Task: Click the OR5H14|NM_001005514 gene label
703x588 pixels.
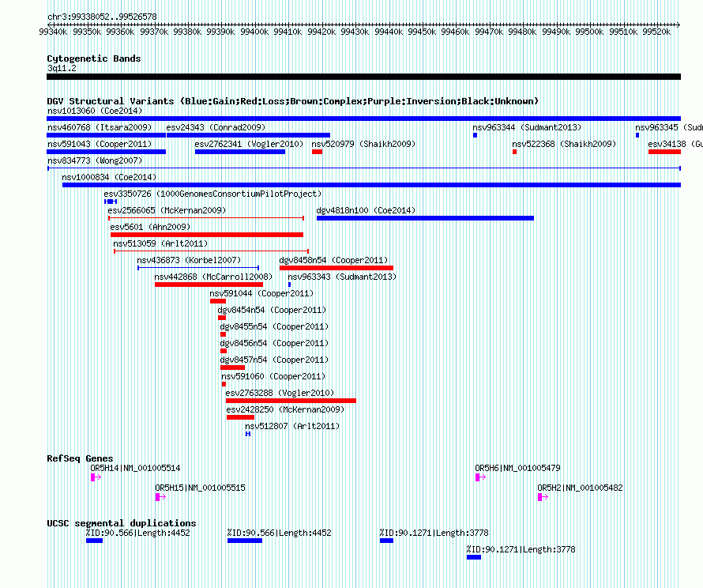Action: click(135, 468)
